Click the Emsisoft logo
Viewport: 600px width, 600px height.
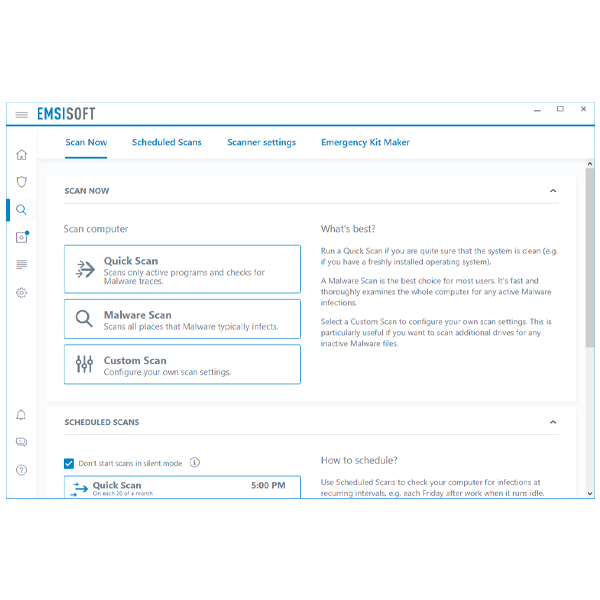tap(66, 114)
